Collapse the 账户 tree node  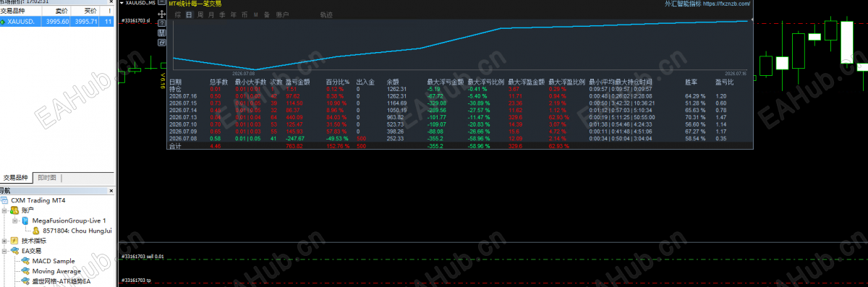click(4, 210)
